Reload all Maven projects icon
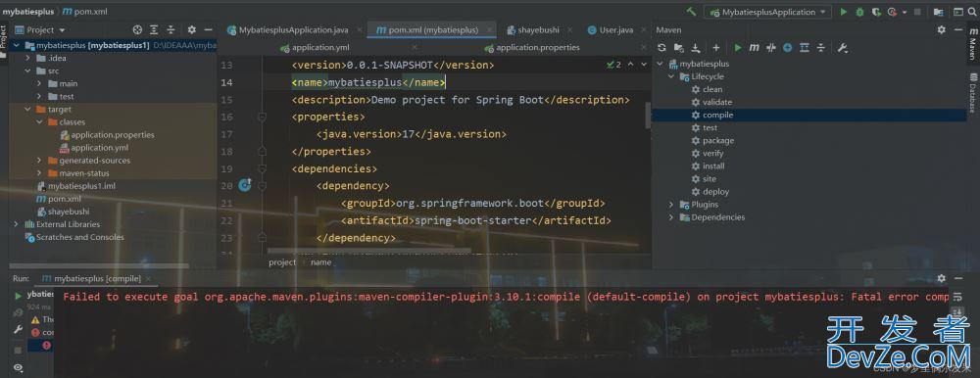Screen dimensions: 980x378 point(662,47)
